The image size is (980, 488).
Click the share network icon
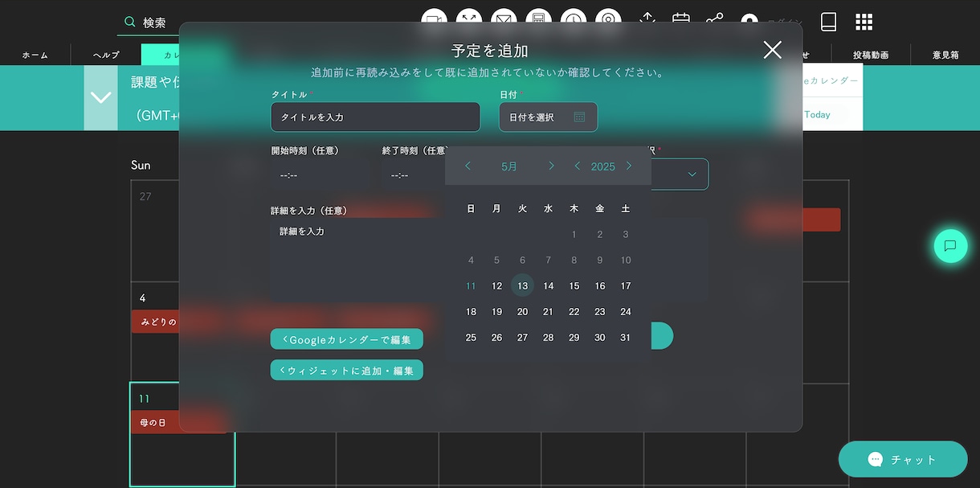[715, 20]
